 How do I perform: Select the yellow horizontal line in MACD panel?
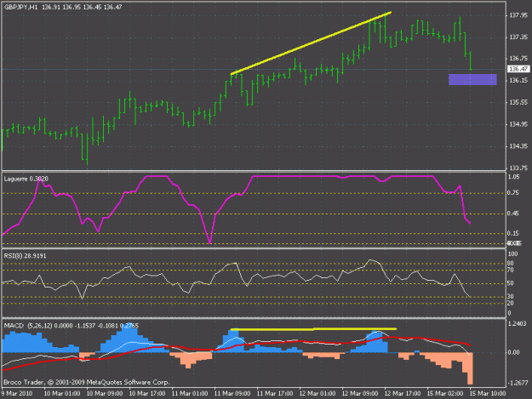313,329
